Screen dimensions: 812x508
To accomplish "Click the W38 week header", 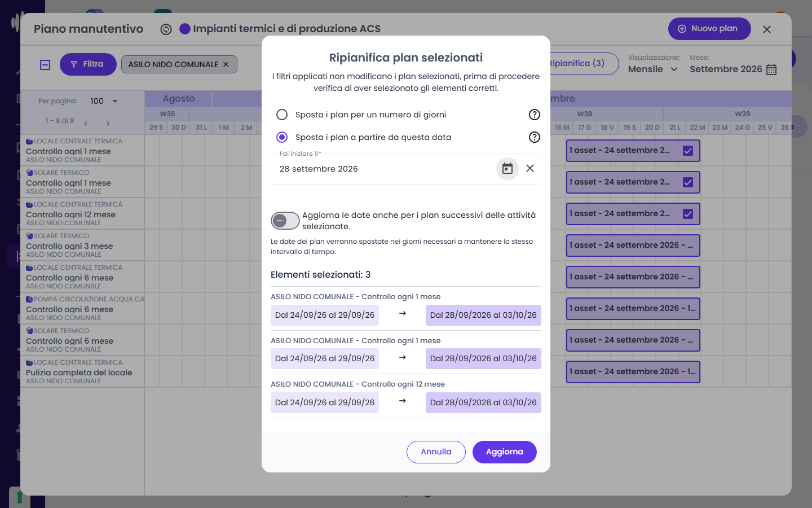I will coord(585,114).
